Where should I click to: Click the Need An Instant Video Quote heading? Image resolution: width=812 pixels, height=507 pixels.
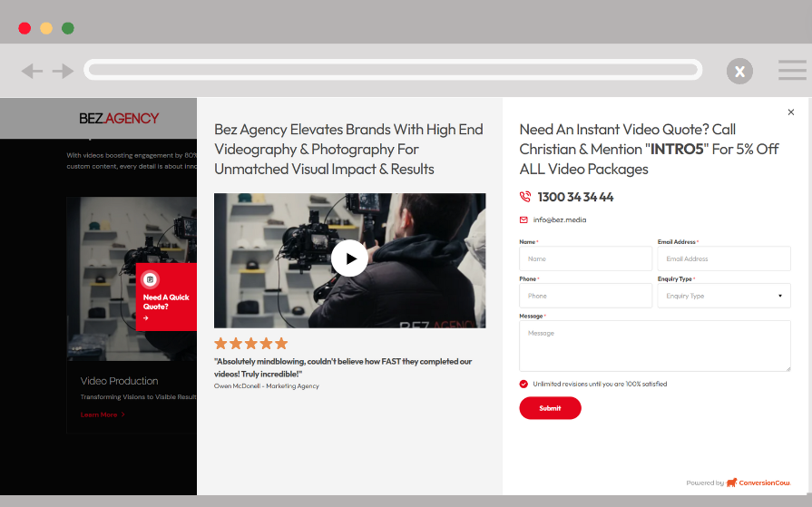tap(649, 149)
